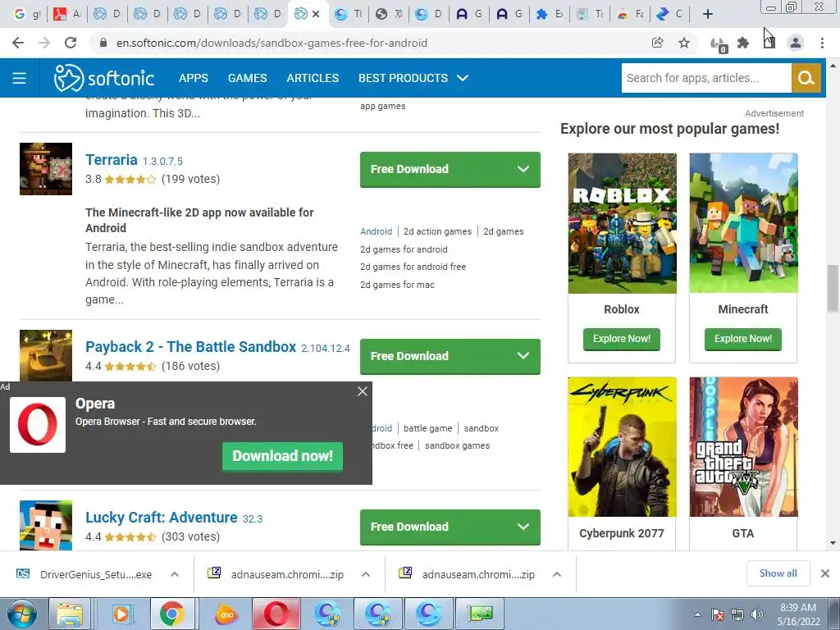This screenshot has height=630, width=840.
Task: Open Windows Explorer from taskbar
Action: point(70,614)
